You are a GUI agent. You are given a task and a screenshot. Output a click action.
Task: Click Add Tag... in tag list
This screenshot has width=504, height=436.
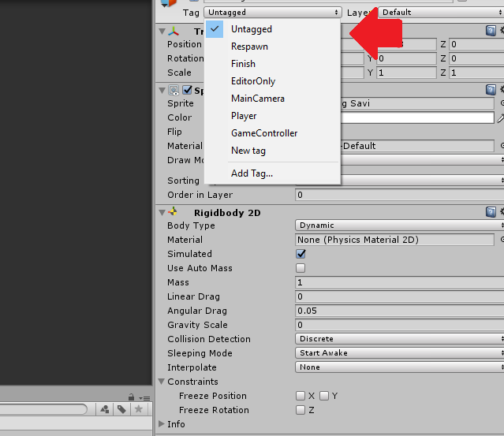coord(273,173)
